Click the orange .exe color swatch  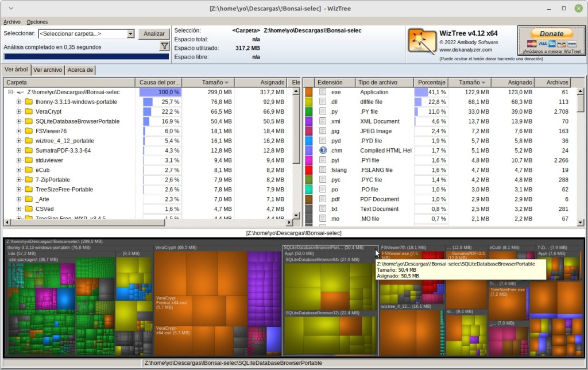point(308,92)
